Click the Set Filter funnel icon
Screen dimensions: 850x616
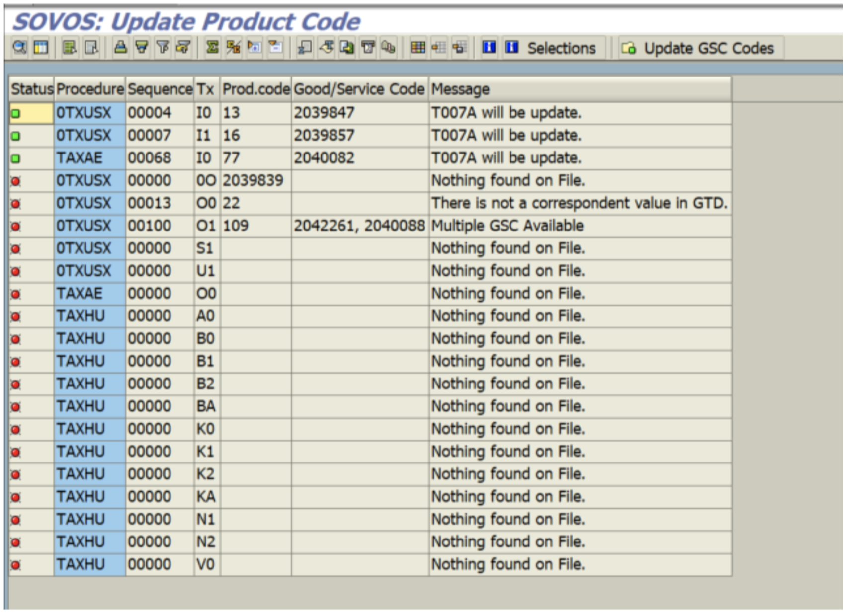[x=142, y=48]
